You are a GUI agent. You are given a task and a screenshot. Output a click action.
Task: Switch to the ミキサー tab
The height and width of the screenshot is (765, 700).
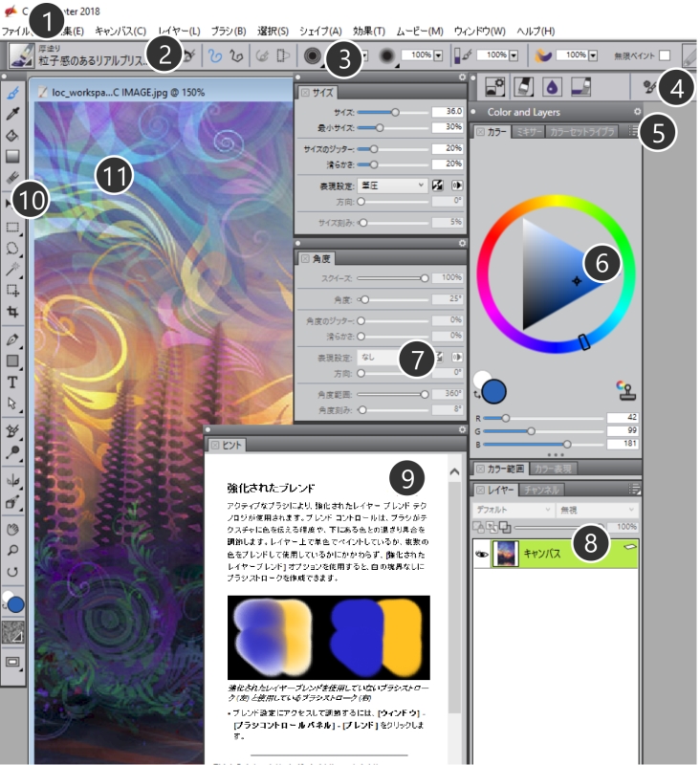(528, 131)
